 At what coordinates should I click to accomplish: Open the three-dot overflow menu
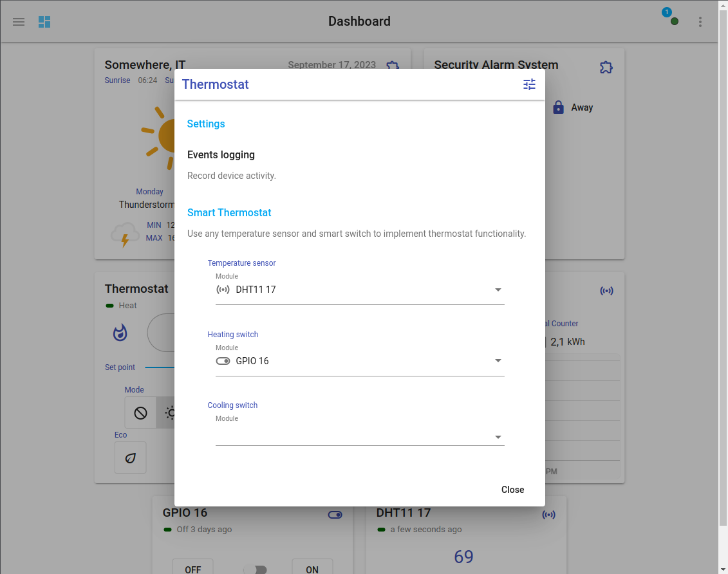(x=700, y=22)
